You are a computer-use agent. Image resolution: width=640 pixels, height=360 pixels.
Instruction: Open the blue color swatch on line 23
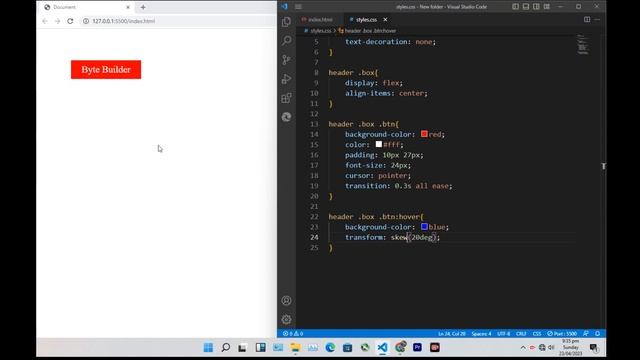click(424, 227)
